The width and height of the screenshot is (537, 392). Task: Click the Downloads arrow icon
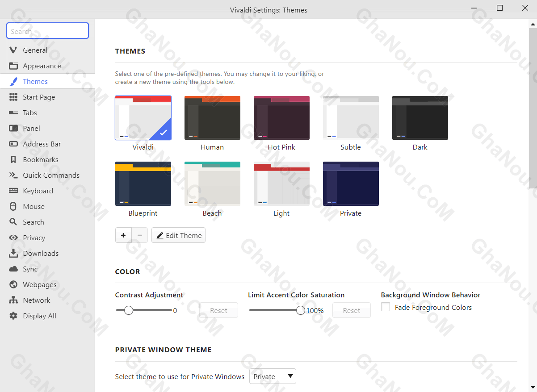pos(13,253)
